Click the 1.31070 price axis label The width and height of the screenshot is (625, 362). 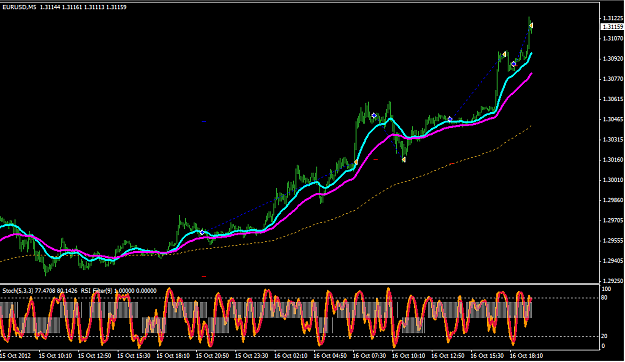click(x=613, y=38)
